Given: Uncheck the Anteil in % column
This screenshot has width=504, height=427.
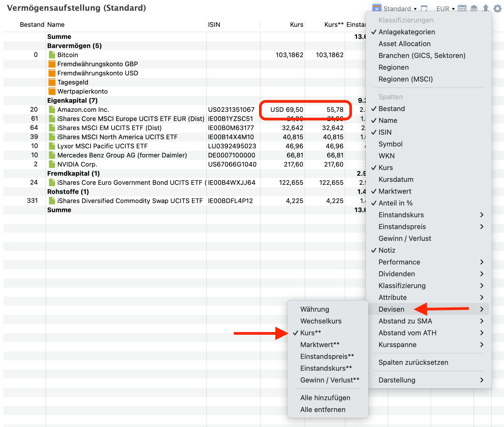Looking at the screenshot, I should (428, 203).
